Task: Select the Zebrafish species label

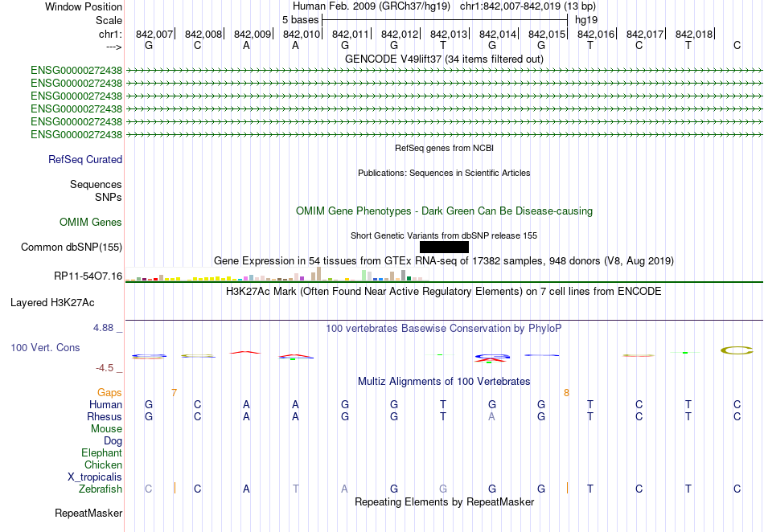Action: point(101,489)
